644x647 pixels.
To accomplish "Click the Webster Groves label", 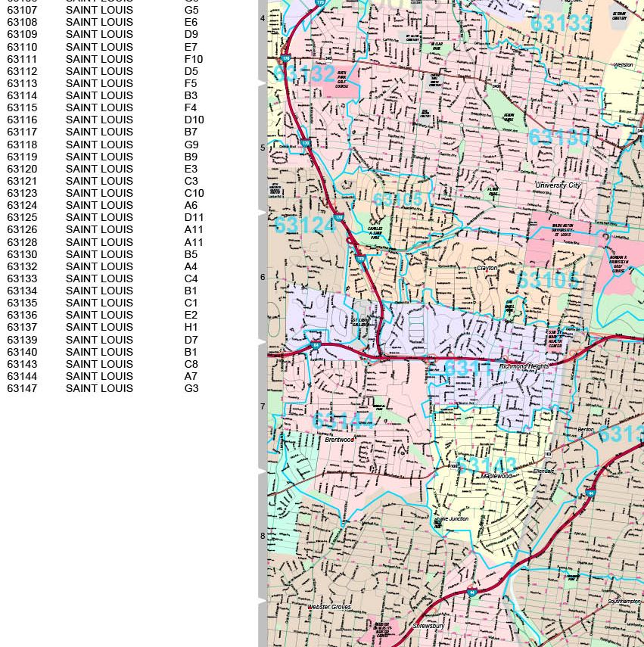I will coord(330,607).
